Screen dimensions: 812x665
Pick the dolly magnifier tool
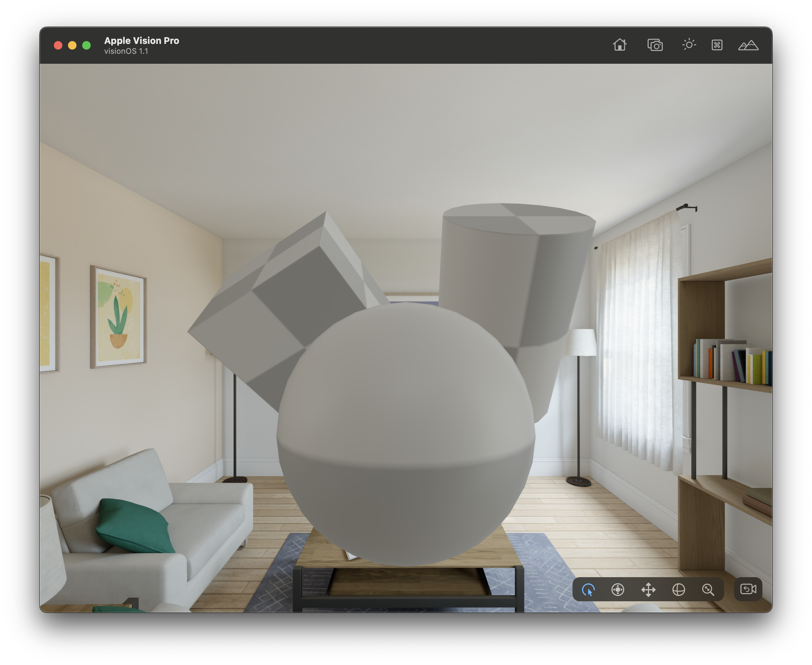point(708,590)
